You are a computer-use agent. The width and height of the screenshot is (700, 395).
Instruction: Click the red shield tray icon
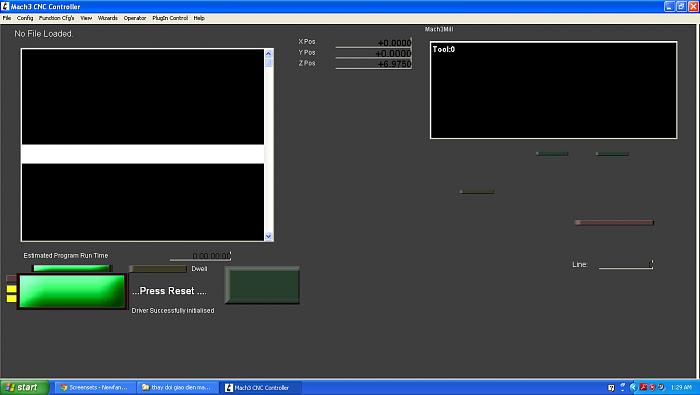point(652,387)
